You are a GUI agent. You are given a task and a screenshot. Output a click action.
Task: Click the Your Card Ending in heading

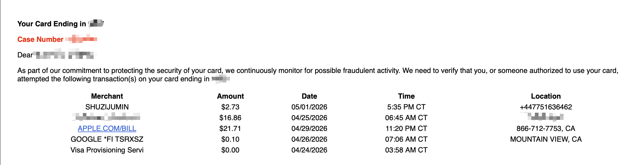coord(52,24)
